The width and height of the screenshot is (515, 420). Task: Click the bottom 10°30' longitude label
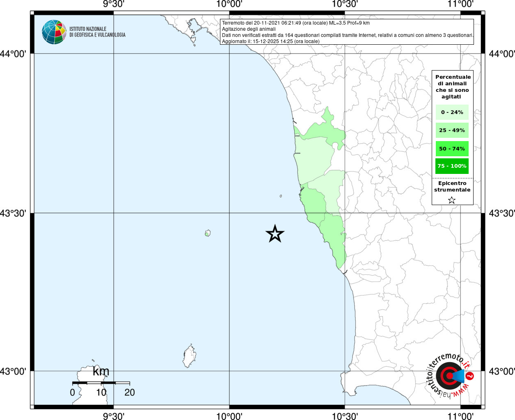tap(345, 416)
